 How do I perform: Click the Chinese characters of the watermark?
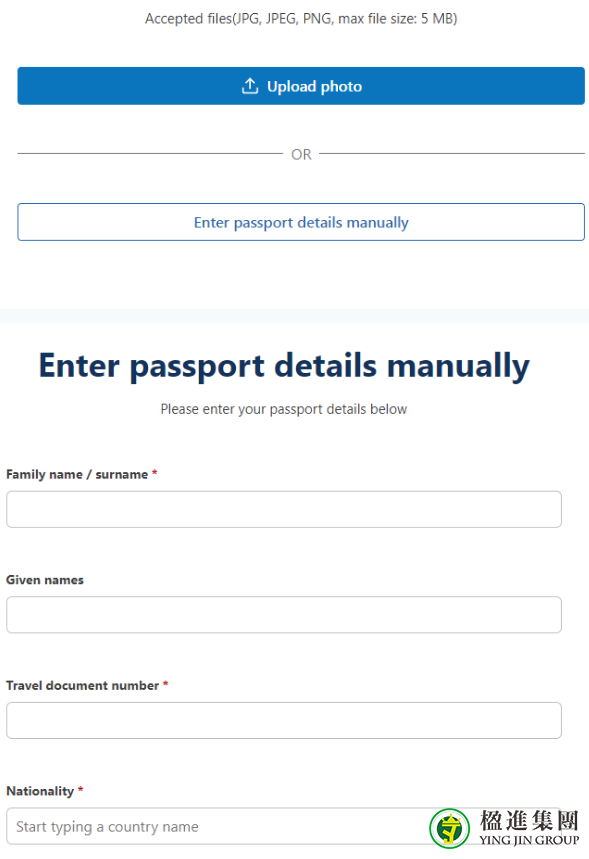[529, 821]
